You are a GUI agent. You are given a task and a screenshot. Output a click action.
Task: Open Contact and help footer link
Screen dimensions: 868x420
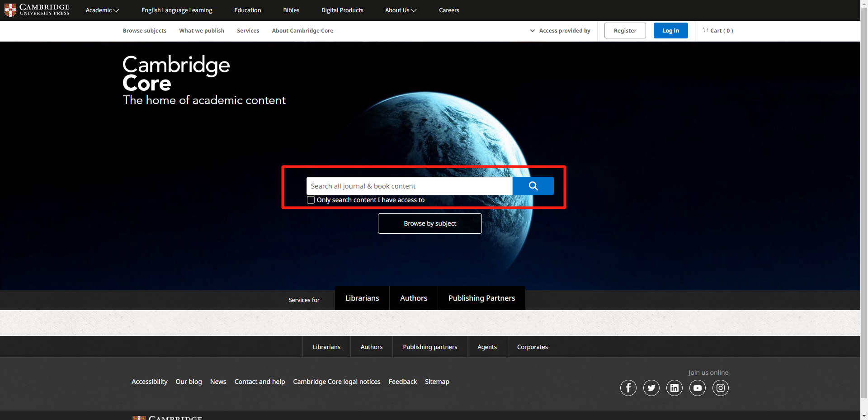(x=260, y=382)
